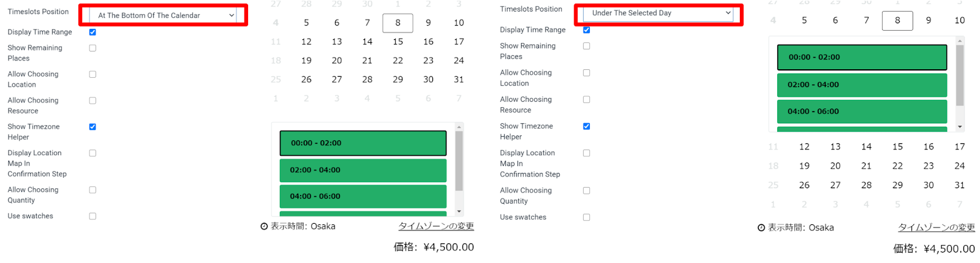Select day 22 in right calendar
This screenshot has width=980, height=263.
coord(897,166)
